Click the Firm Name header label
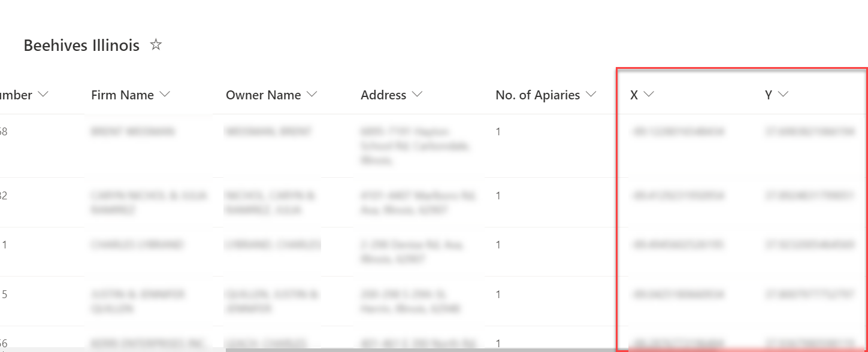The width and height of the screenshot is (868, 352). [122, 95]
